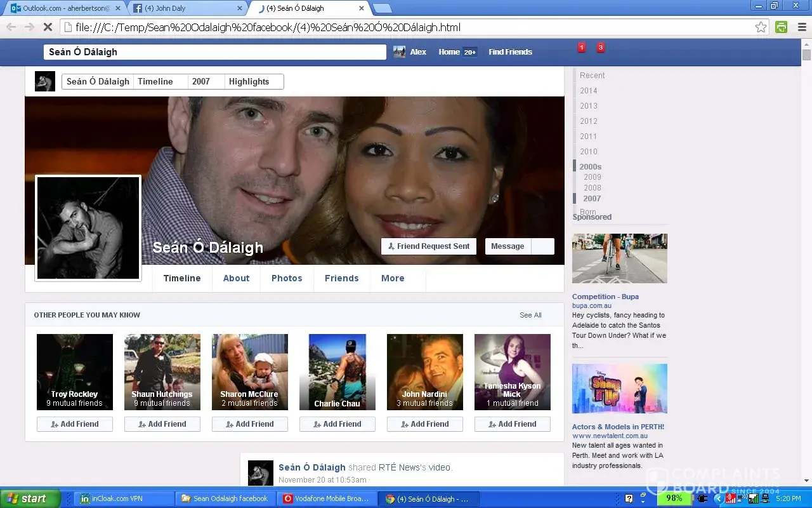Open the Chrome menu icon
Viewport: 812px width, 508px height.
point(801,27)
